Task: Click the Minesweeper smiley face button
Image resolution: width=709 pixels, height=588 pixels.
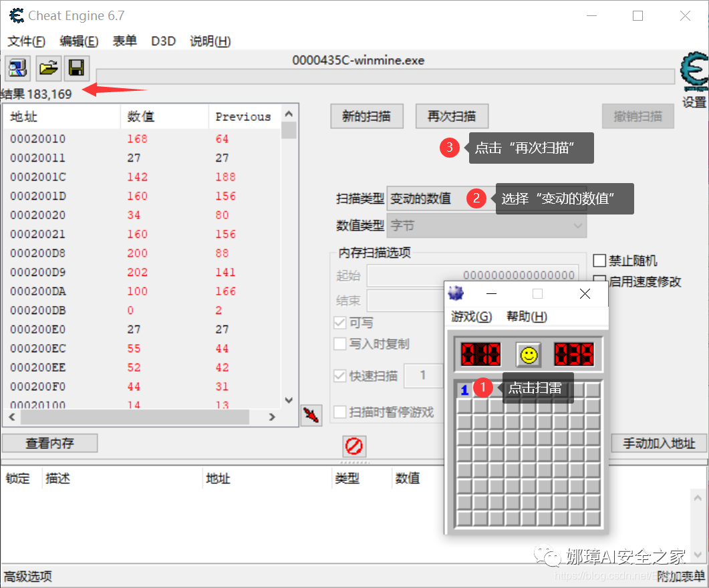Action: coord(529,355)
